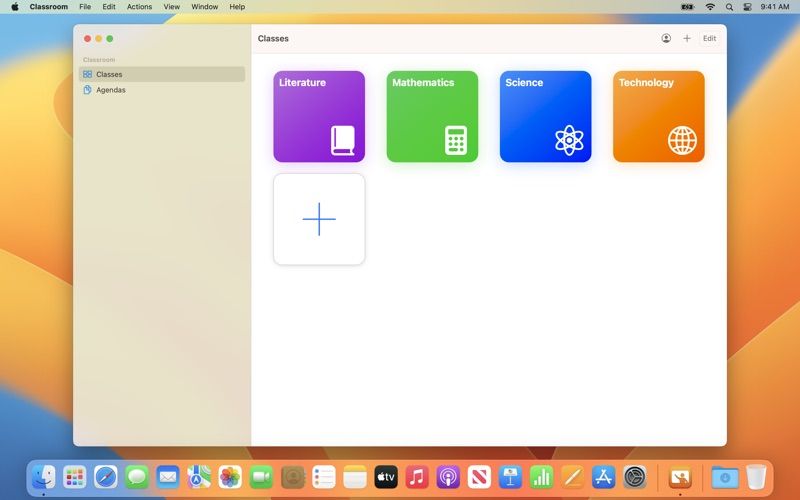Image resolution: width=800 pixels, height=500 pixels.
Task: Open the Classroom app menu
Action: pos(48,7)
